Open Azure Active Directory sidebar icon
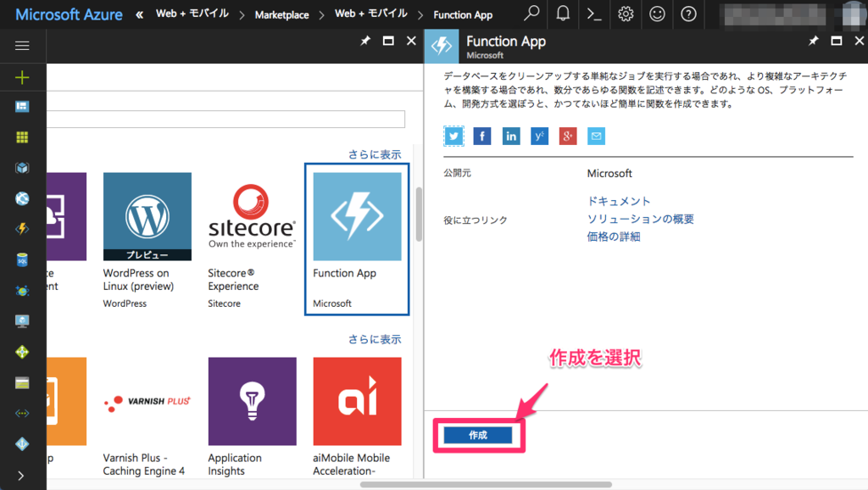 pos(22,443)
